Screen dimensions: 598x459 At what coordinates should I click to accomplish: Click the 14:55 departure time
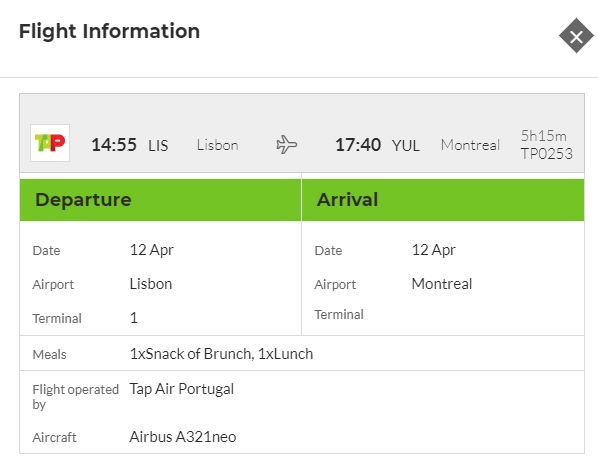[114, 145]
